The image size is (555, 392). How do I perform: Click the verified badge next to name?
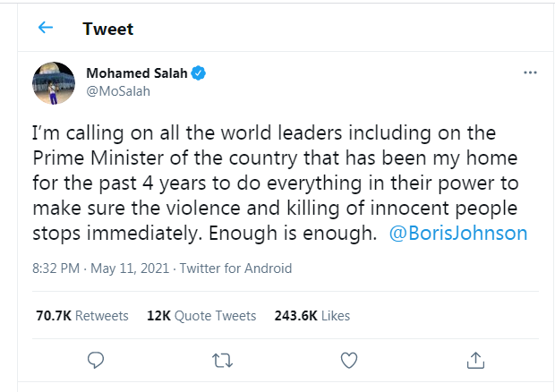point(201,72)
